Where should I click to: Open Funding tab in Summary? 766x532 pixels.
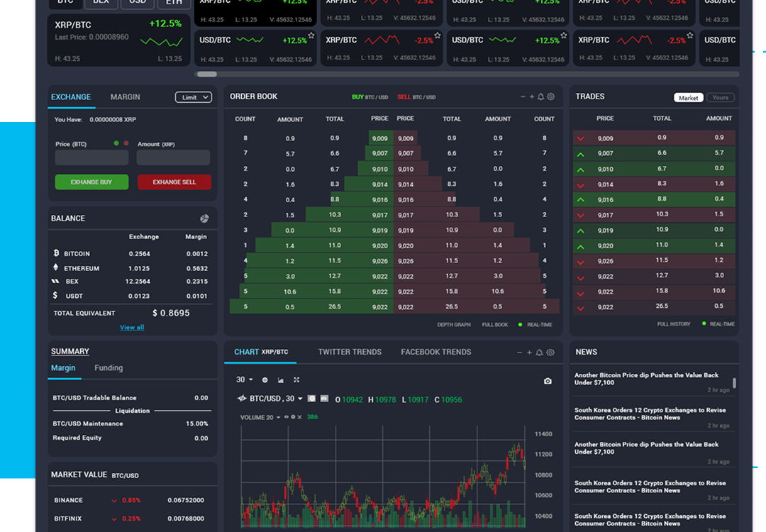(109, 368)
